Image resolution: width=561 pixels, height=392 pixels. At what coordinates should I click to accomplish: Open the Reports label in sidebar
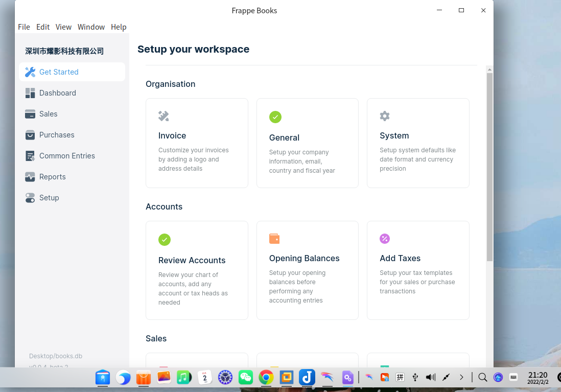click(x=53, y=177)
